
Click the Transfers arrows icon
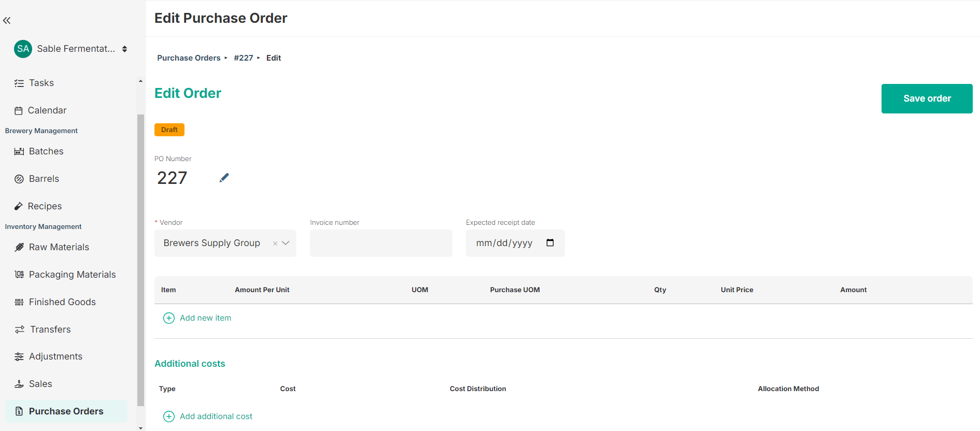20,329
